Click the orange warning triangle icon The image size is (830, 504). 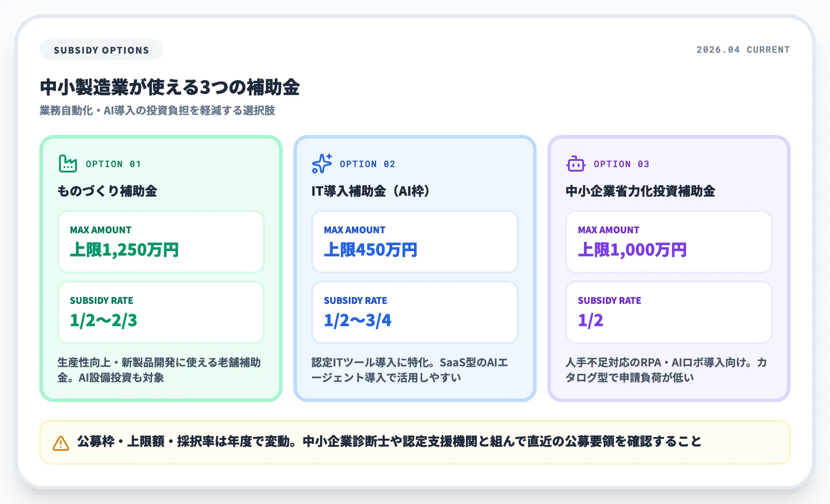tap(59, 441)
